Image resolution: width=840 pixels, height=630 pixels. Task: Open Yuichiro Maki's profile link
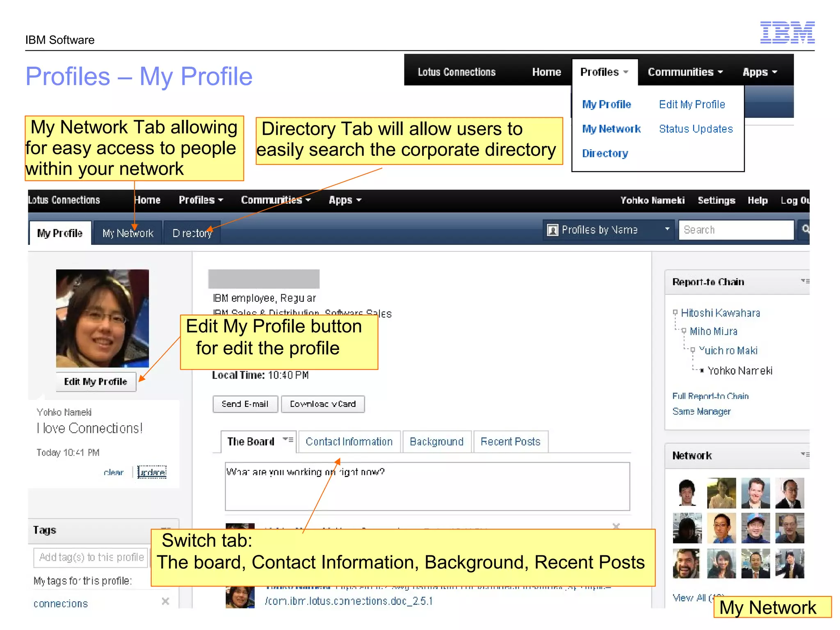[x=728, y=350]
